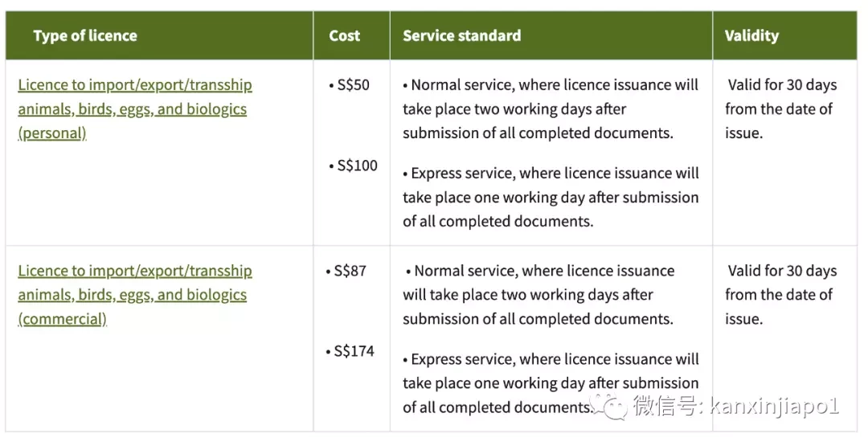Select the Cost column header
Viewport: 868px width, 446px height.
tap(344, 36)
